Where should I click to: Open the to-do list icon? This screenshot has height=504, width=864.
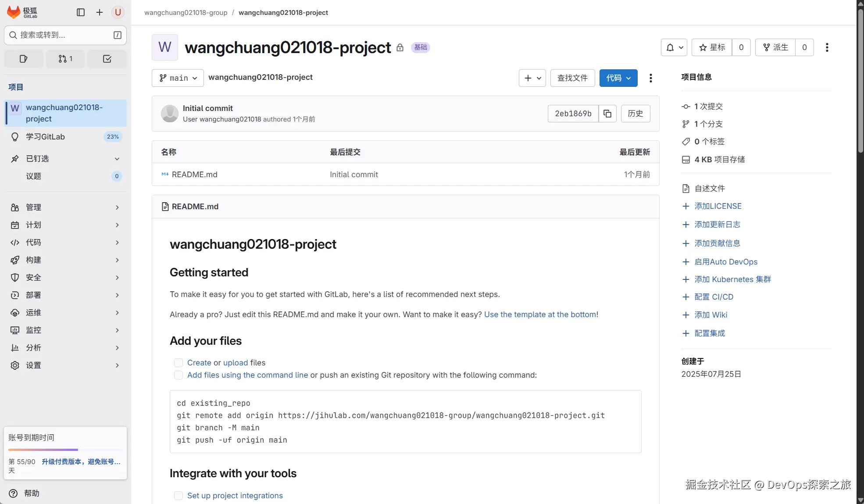pyautogui.click(x=107, y=59)
